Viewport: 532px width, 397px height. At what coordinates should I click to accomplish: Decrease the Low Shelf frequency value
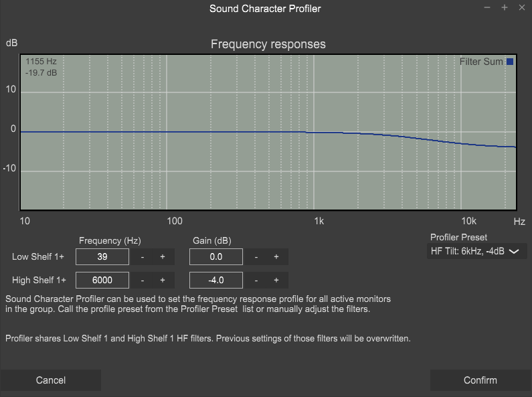(142, 257)
